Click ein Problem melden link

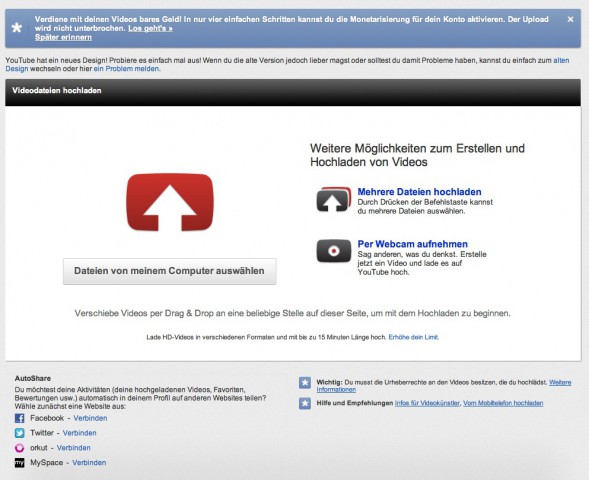click(127, 69)
